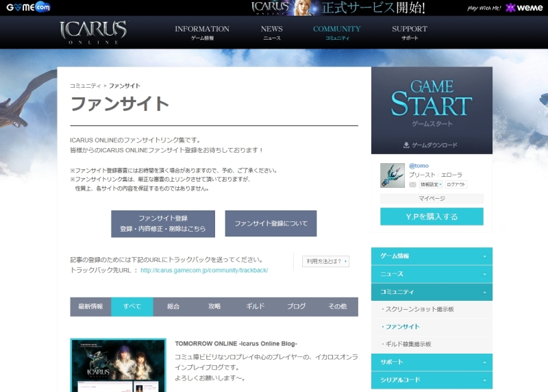This screenshot has width=548, height=392.
Task: Open the SUPPORT menu
Action: pyautogui.click(x=410, y=32)
